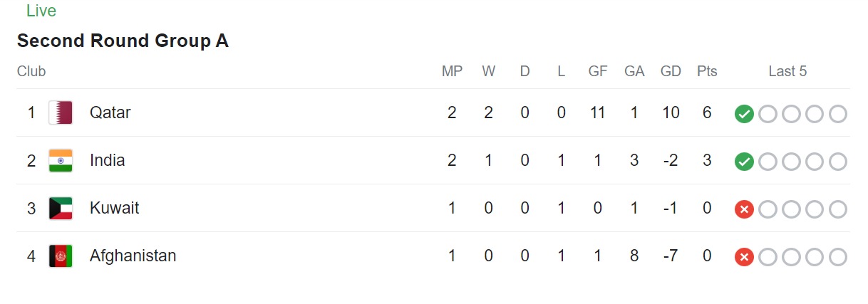Click the Kuwait flag icon
868x304 pixels.
pyautogui.click(x=61, y=209)
